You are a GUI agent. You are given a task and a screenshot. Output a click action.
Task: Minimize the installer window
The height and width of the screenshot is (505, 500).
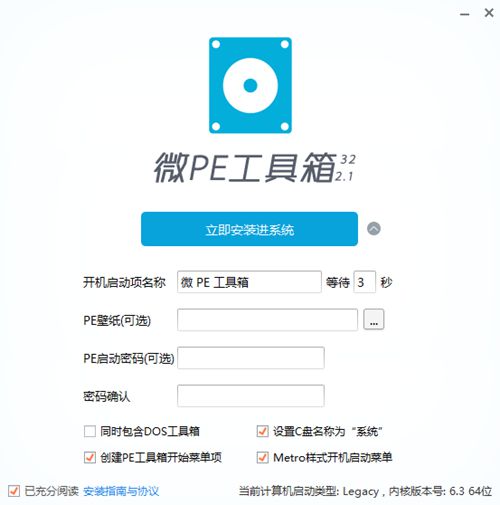click(465, 14)
